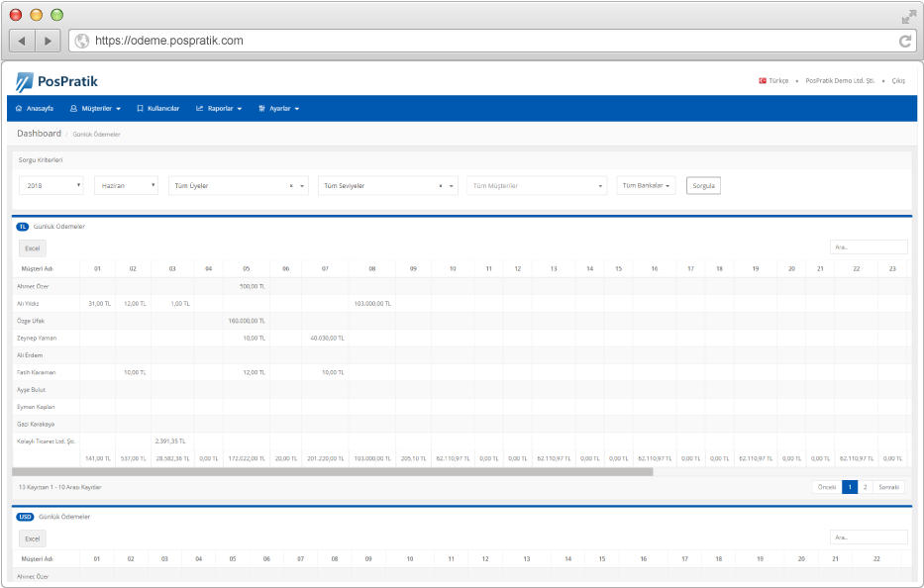Click the Zeynep Yaman customer name
The width and height of the screenshot is (924, 588).
coord(37,339)
